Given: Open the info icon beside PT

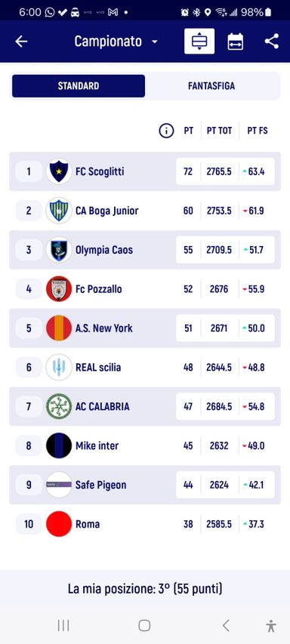Looking at the screenshot, I should [166, 131].
